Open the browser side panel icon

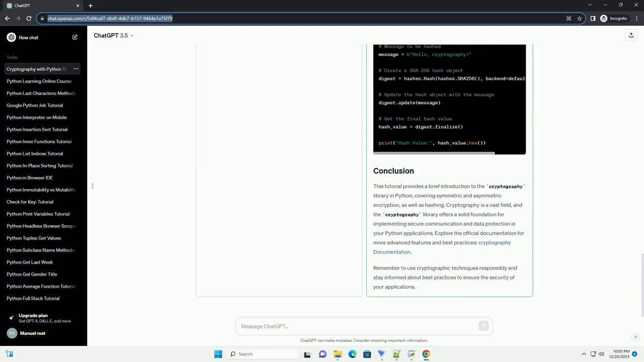coord(593,19)
